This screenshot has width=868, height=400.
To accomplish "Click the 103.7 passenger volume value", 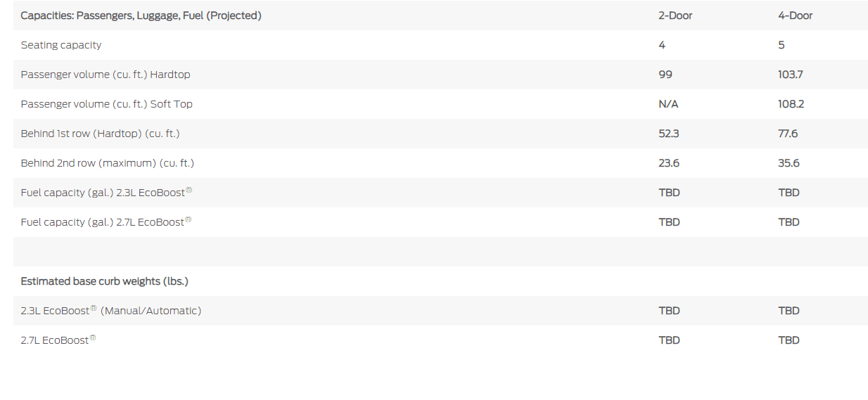I will coord(791,75).
